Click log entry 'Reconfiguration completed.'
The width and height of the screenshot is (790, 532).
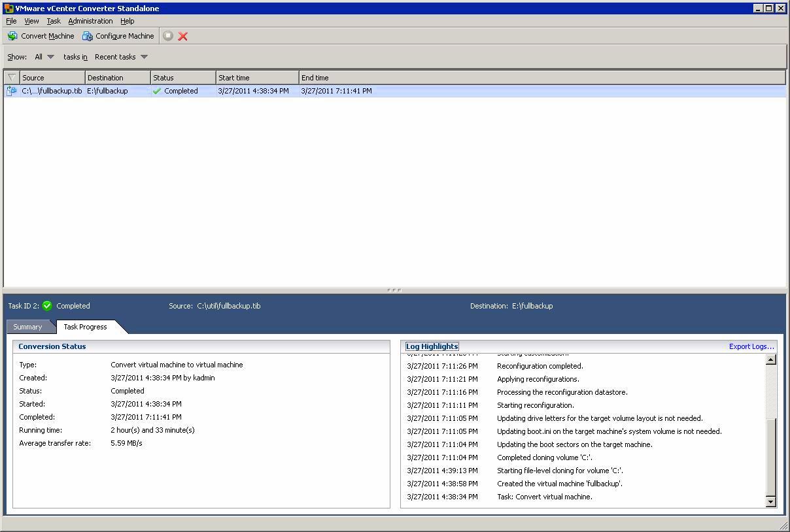[x=540, y=366]
